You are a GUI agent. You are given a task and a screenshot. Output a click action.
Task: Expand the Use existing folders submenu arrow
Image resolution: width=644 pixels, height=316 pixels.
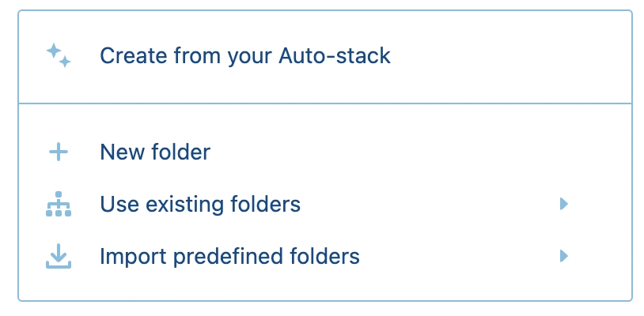coord(563,205)
